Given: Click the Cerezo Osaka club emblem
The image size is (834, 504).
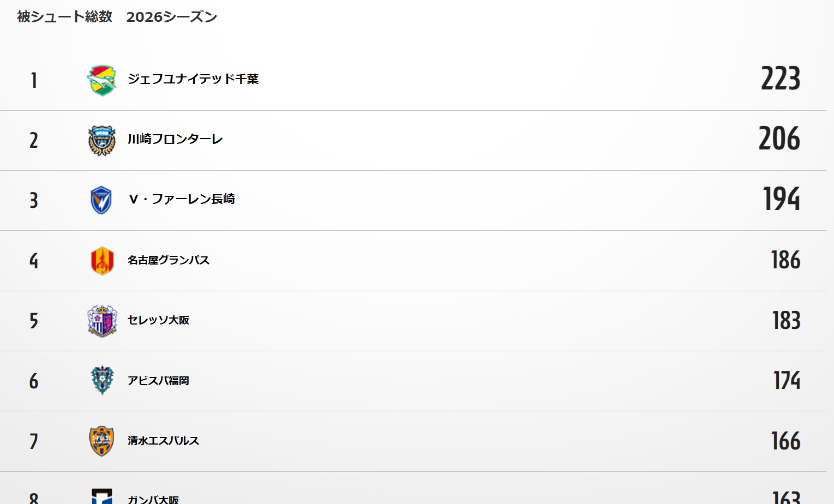Looking at the screenshot, I should click(x=102, y=321).
